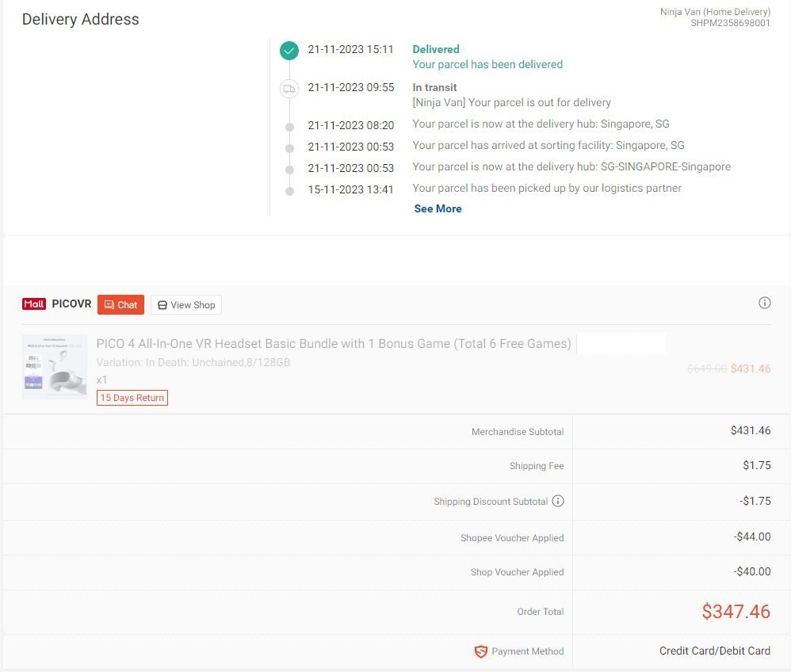The height and width of the screenshot is (672, 791).
Task: Select the timeline dot for 21-11-2023 08:20
Action: pyautogui.click(x=289, y=127)
